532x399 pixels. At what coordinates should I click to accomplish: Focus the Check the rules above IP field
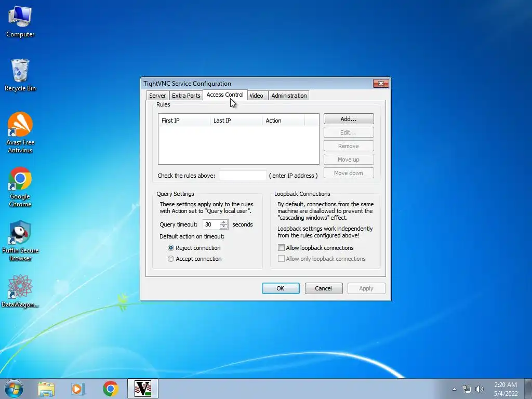coord(243,176)
